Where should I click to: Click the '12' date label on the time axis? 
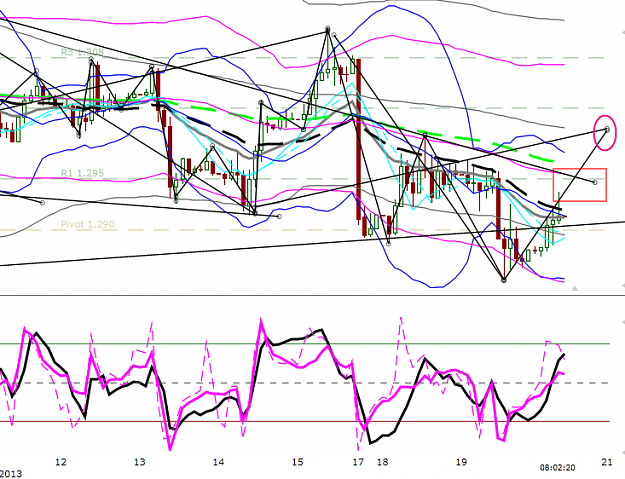tap(61, 462)
